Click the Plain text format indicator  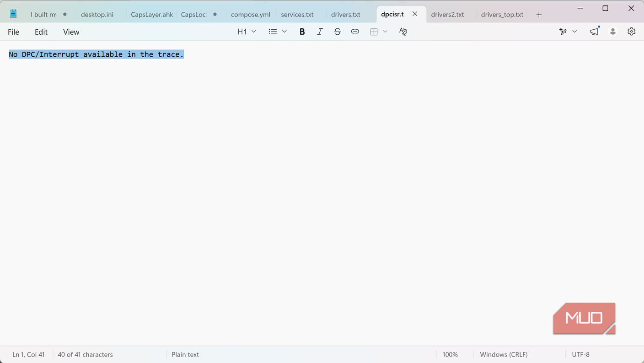coord(185,354)
